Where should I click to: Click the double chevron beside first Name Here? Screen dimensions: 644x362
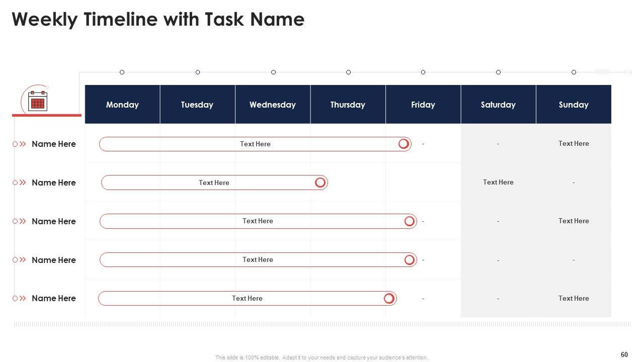click(x=23, y=144)
